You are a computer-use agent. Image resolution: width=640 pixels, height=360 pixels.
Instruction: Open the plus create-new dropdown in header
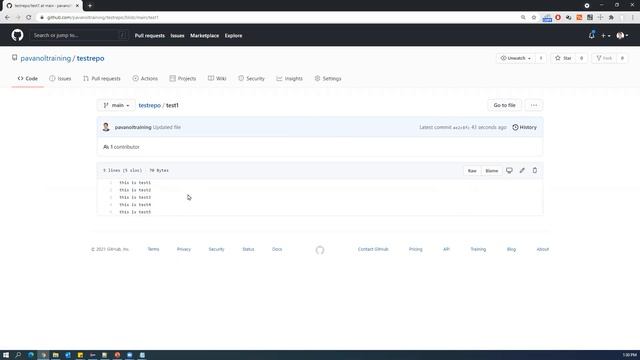[x=606, y=36]
